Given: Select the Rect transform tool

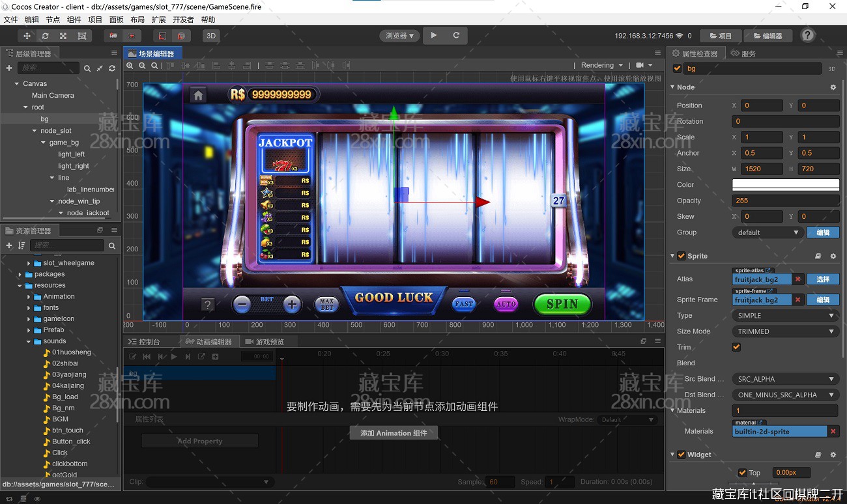Looking at the screenshot, I should pos(81,36).
